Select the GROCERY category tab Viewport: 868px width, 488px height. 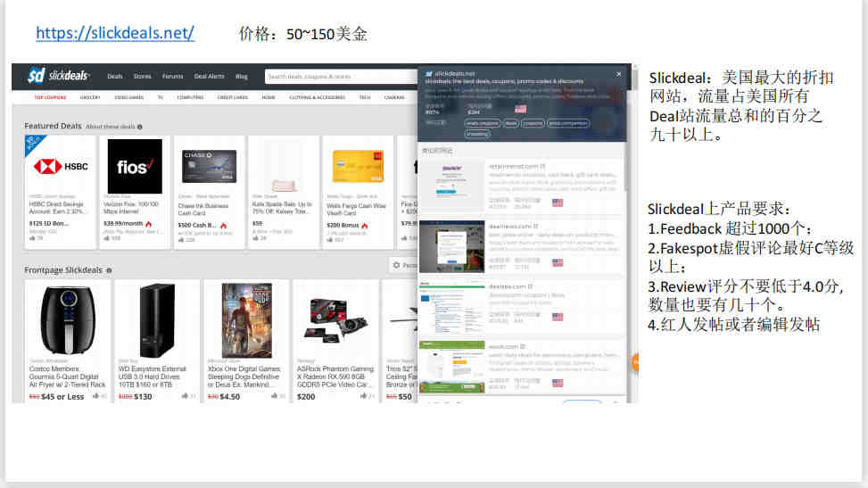point(90,97)
